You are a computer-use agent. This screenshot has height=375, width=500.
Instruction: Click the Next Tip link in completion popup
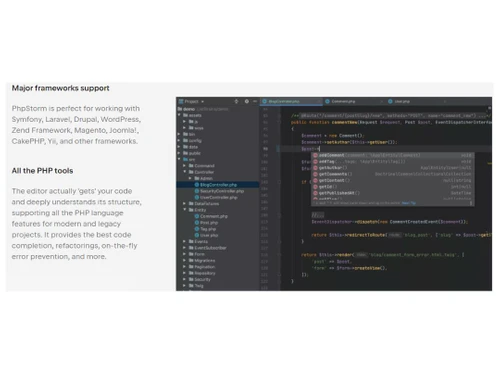(409, 203)
